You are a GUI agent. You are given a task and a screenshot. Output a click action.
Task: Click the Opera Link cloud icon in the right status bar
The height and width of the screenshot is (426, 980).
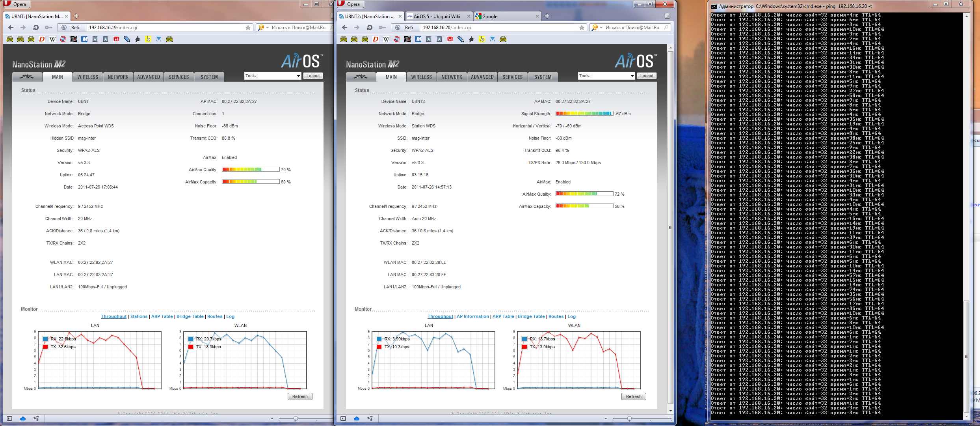coord(357,419)
